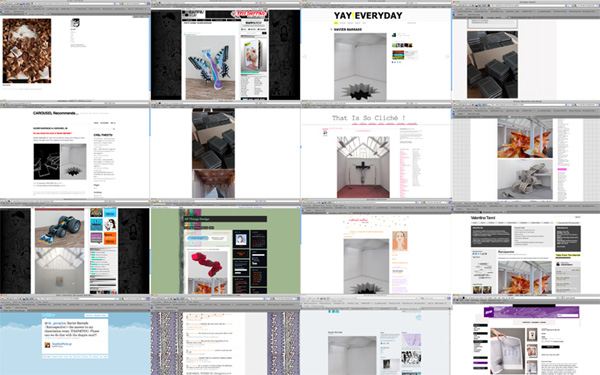Screen dimensions: 600x375
Task: Open the dark books in box photo, top-right window
Action: pyautogui.click(x=492, y=64)
